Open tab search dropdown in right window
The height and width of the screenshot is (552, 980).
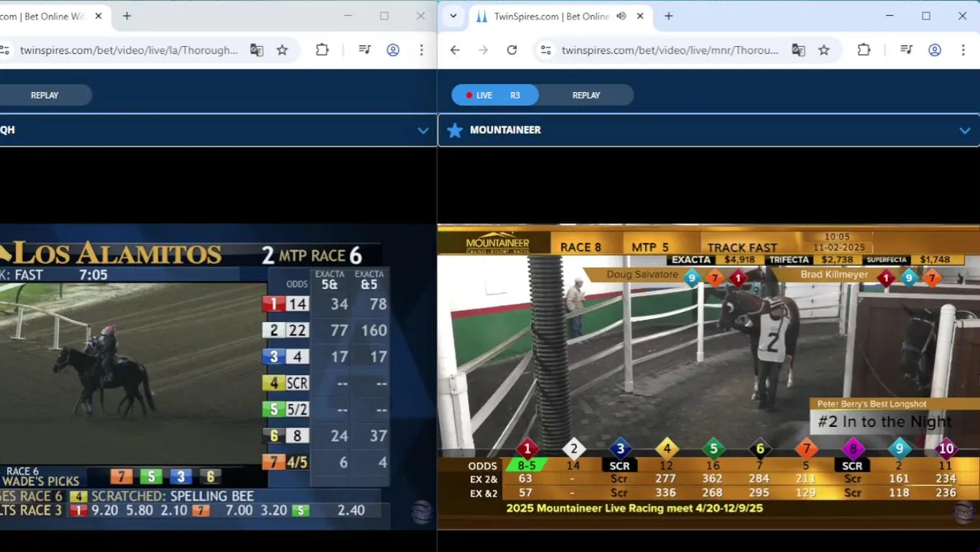[453, 16]
